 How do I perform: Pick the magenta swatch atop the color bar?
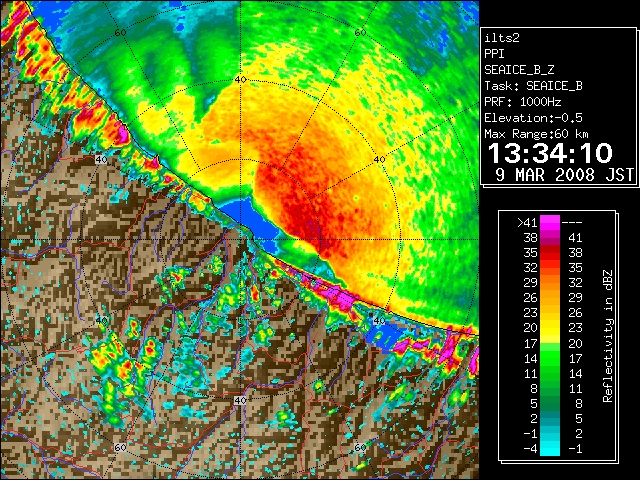click(550, 222)
